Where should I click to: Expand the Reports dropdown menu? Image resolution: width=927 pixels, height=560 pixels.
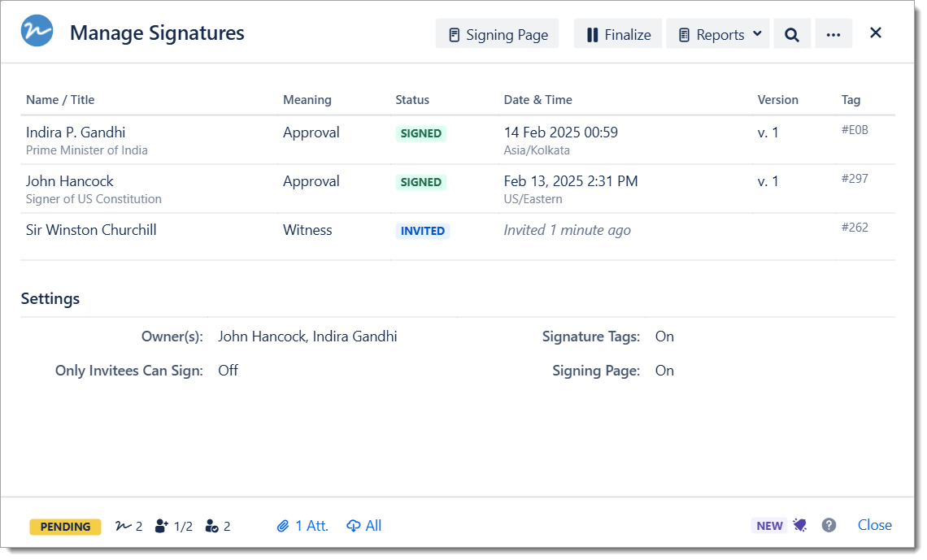coord(718,34)
